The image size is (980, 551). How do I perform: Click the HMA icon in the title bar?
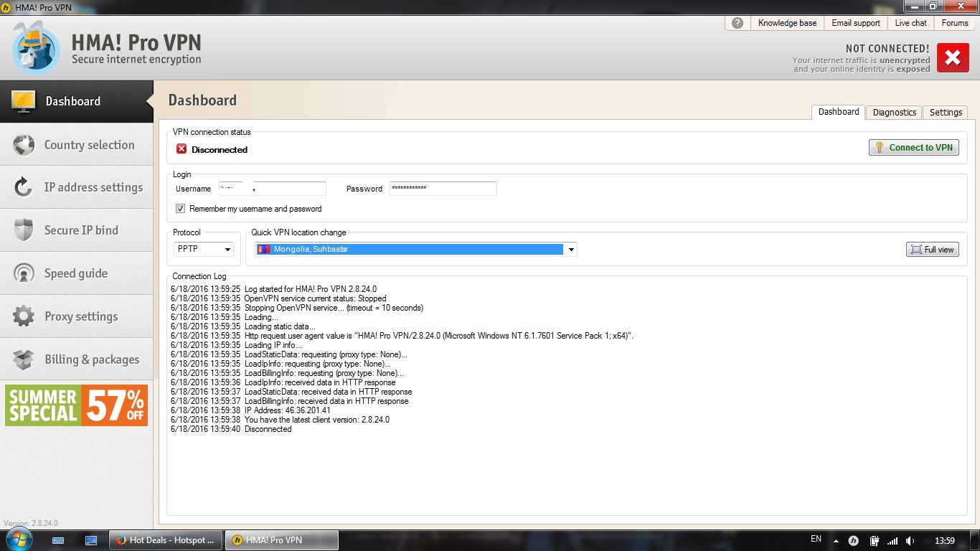pyautogui.click(x=6, y=6)
